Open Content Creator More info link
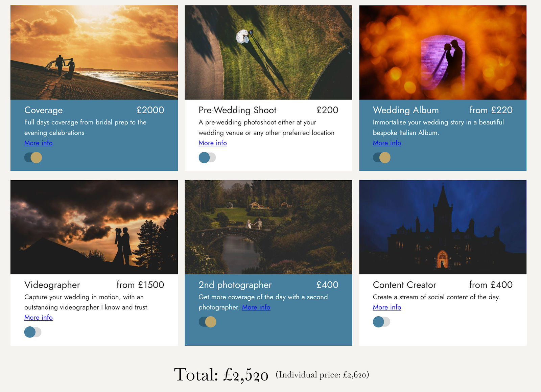This screenshot has height=392, width=541. (x=387, y=307)
